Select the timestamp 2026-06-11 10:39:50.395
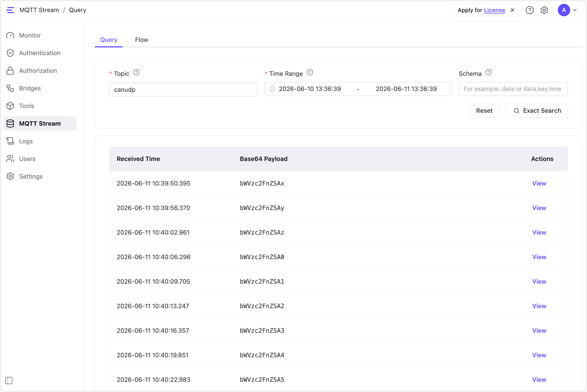 pos(154,183)
